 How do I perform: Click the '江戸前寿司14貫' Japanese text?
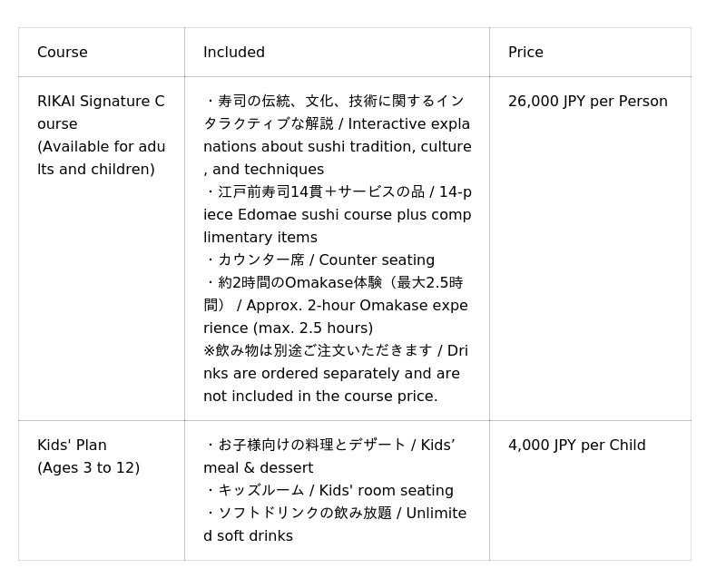[x=270, y=192]
